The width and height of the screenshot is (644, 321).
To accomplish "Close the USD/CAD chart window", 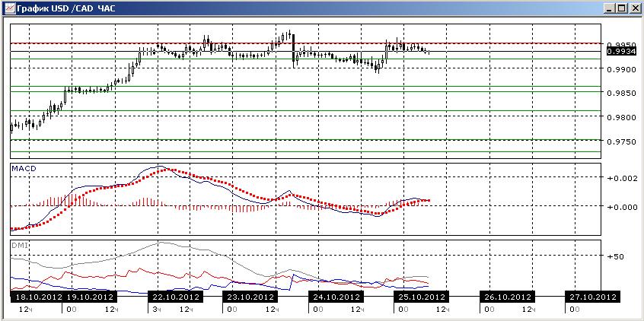I will (x=634, y=8).
